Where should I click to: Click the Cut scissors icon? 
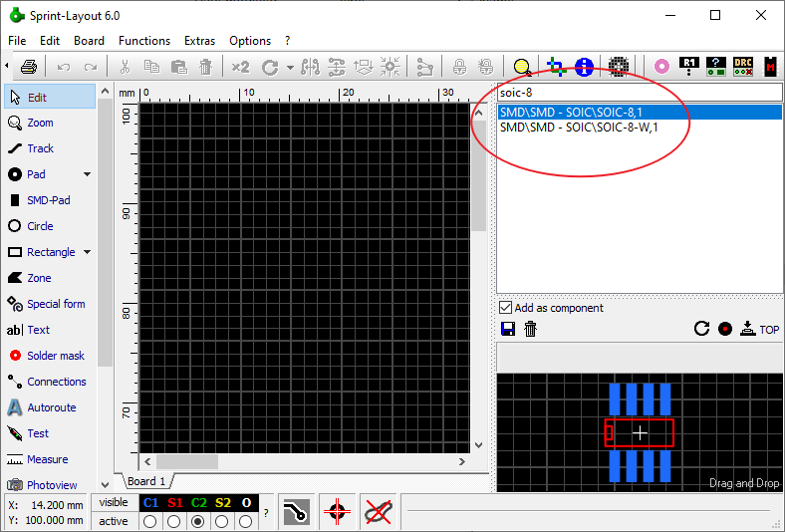click(125, 67)
